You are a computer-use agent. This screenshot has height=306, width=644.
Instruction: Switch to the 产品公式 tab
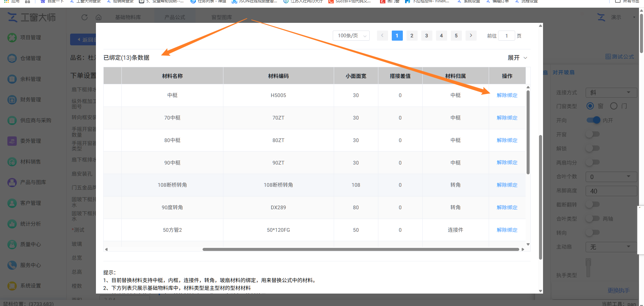(175, 17)
